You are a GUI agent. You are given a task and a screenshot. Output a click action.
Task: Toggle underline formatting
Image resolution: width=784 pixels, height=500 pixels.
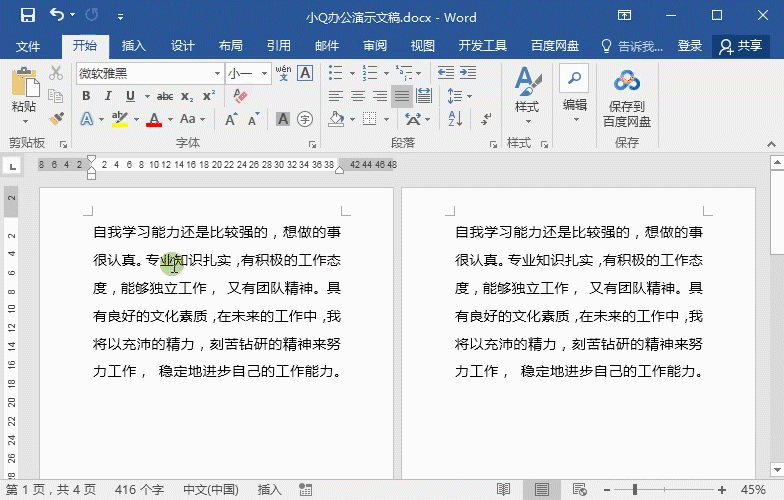tap(130, 96)
